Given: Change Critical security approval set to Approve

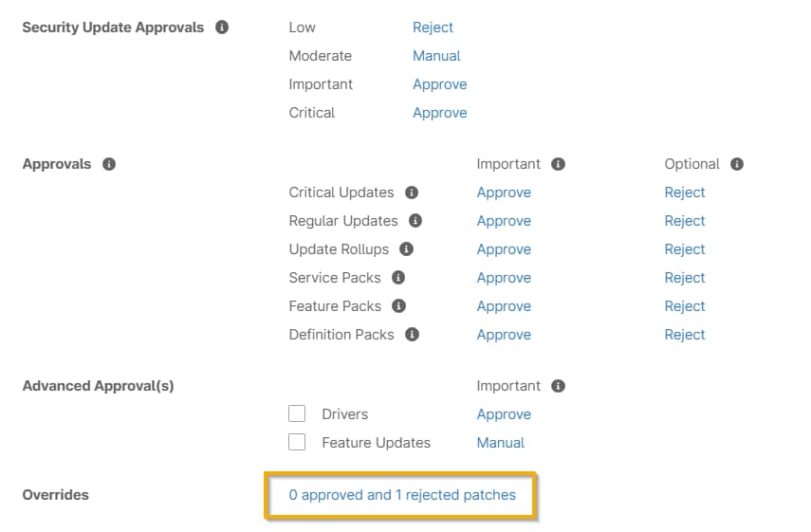Looking at the screenshot, I should (439, 113).
